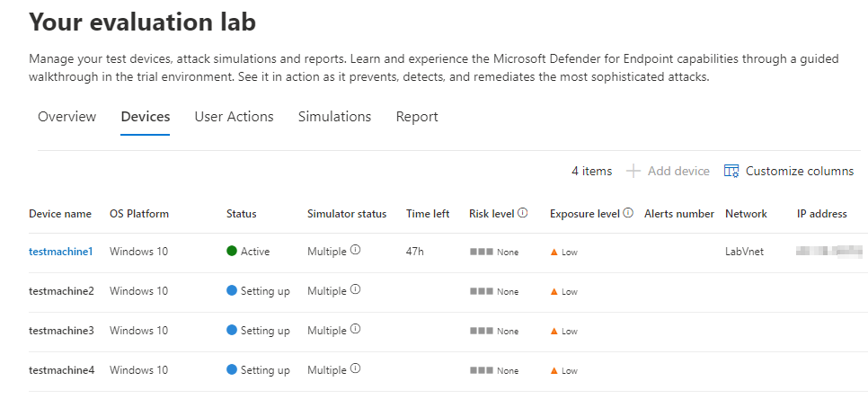The width and height of the screenshot is (868, 399).
Task: Click testmachine3's Simulator status info icon
Action: tap(356, 329)
